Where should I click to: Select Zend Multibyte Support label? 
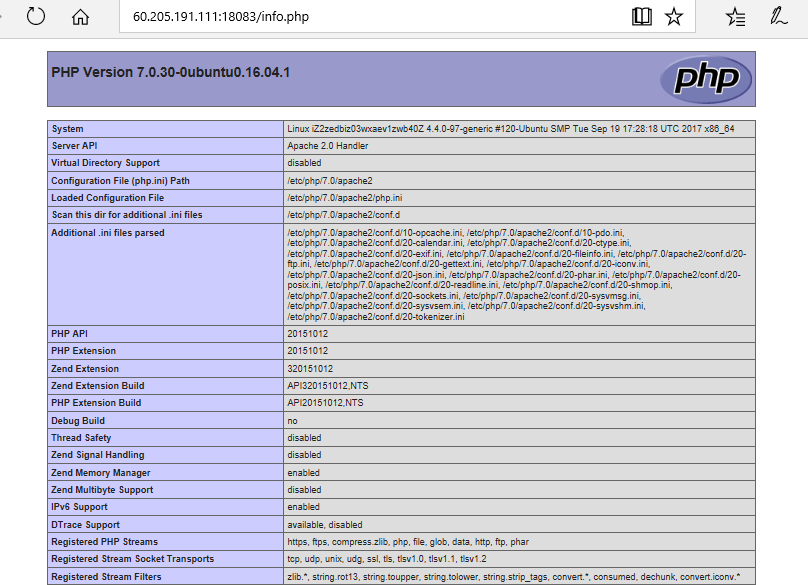pyautogui.click(x=102, y=490)
